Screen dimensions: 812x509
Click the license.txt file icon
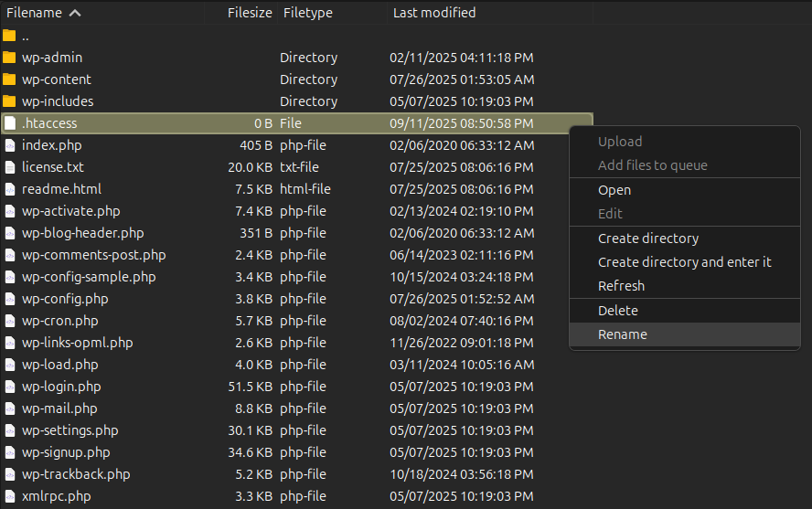10,167
